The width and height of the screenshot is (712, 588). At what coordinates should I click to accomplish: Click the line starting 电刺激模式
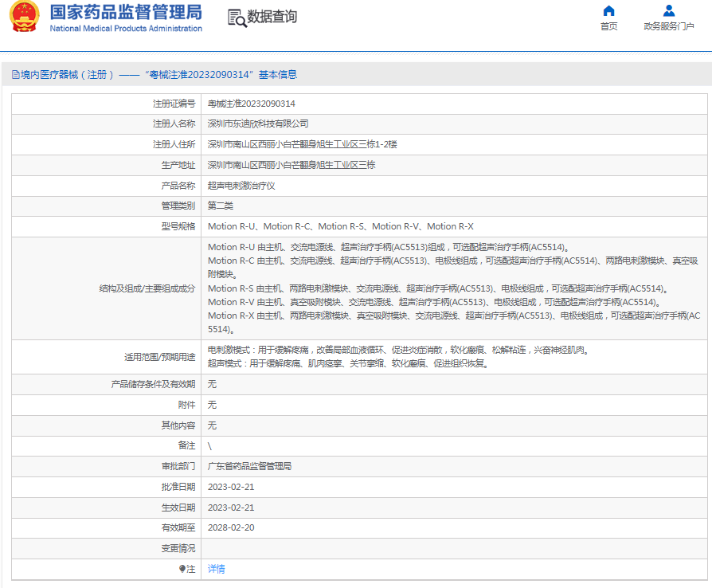coord(398,350)
